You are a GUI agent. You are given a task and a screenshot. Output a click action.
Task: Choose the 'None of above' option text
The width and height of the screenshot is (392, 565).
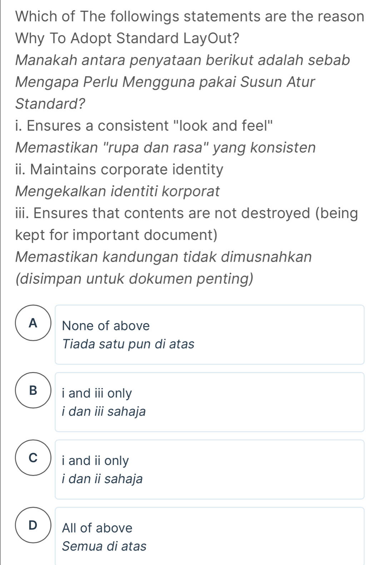[106, 326]
